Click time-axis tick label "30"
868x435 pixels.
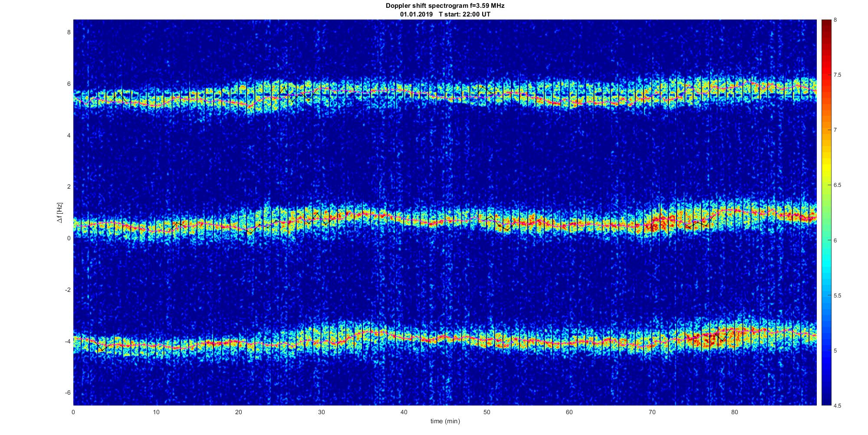(321, 412)
